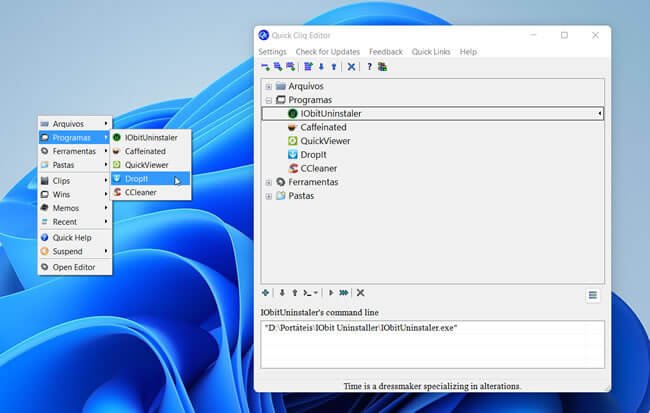Select Caffeinated in the editor tree
The image size is (650, 413).
tap(323, 127)
